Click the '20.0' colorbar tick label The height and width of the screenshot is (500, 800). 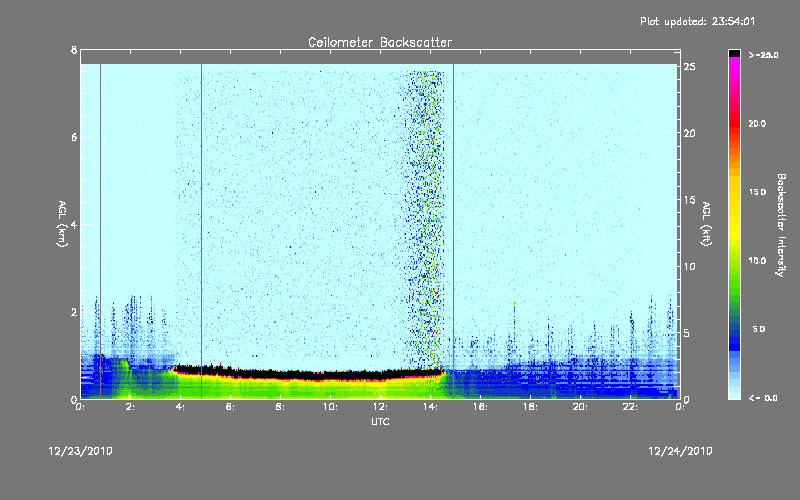(757, 123)
